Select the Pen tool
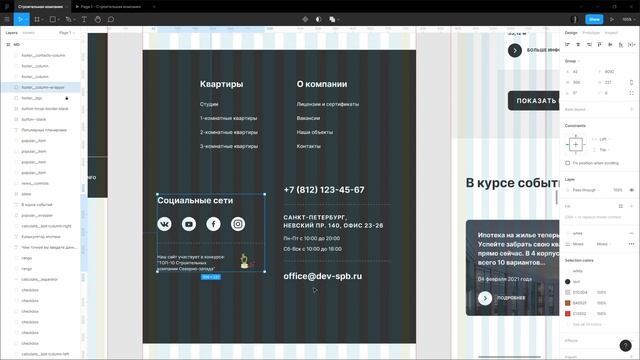Image resolution: width=640 pixels, height=360 pixels. [68, 19]
